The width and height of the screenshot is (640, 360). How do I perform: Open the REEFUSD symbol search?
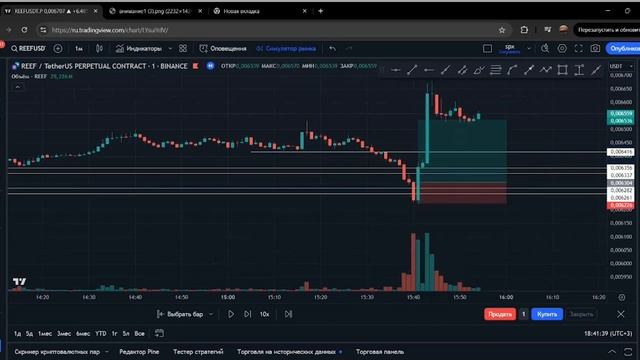coord(28,49)
